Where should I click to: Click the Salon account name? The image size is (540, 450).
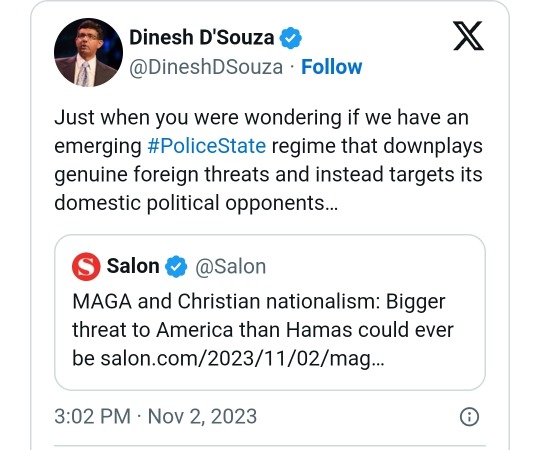coord(133,266)
